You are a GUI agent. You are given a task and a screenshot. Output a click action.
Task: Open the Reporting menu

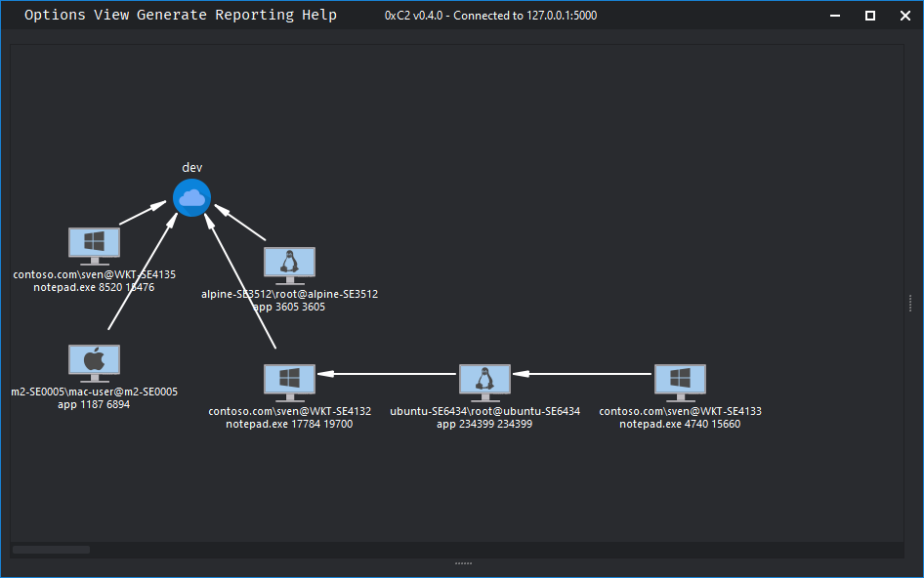[x=254, y=15]
